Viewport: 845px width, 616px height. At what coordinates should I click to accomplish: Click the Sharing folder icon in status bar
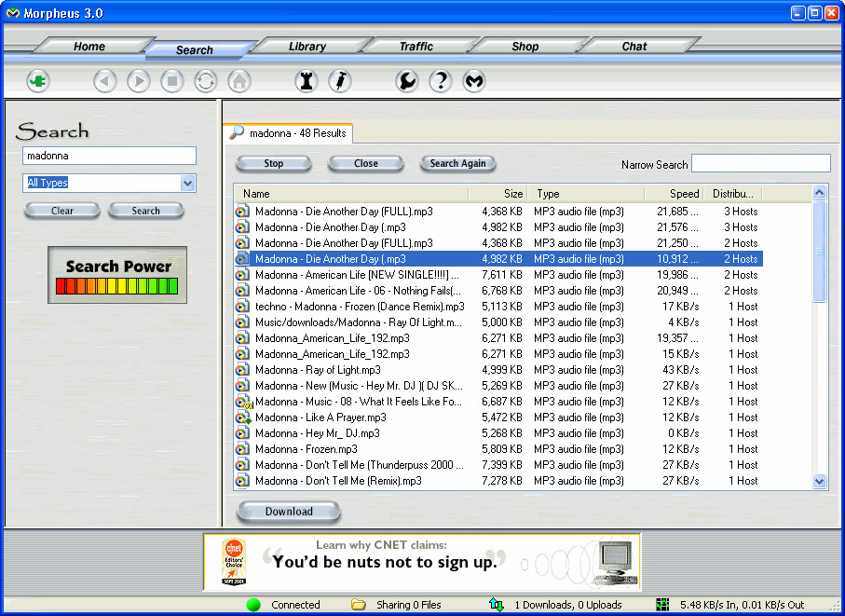[359, 605]
